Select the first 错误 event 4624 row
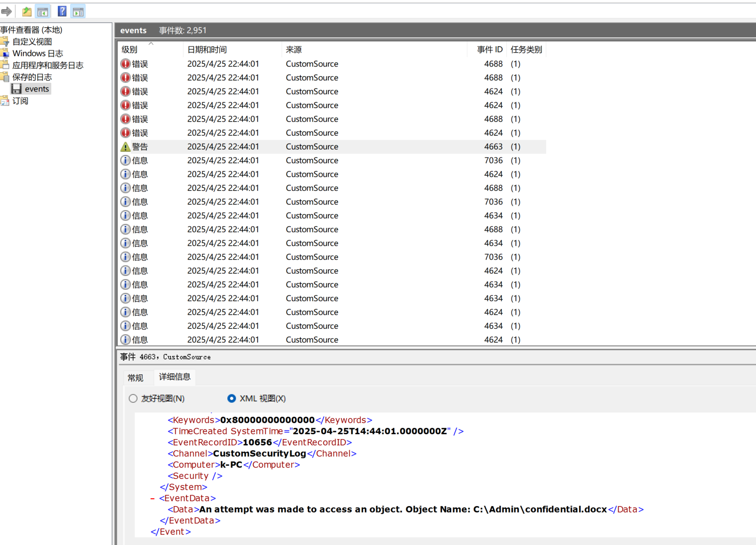This screenshot has height=545, width=756. click(332, 91)
